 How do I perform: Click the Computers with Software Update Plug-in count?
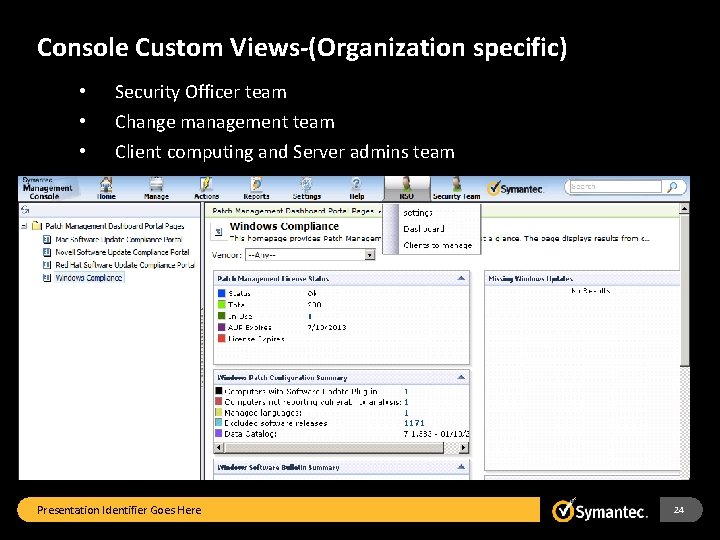[x=406, y=391]
